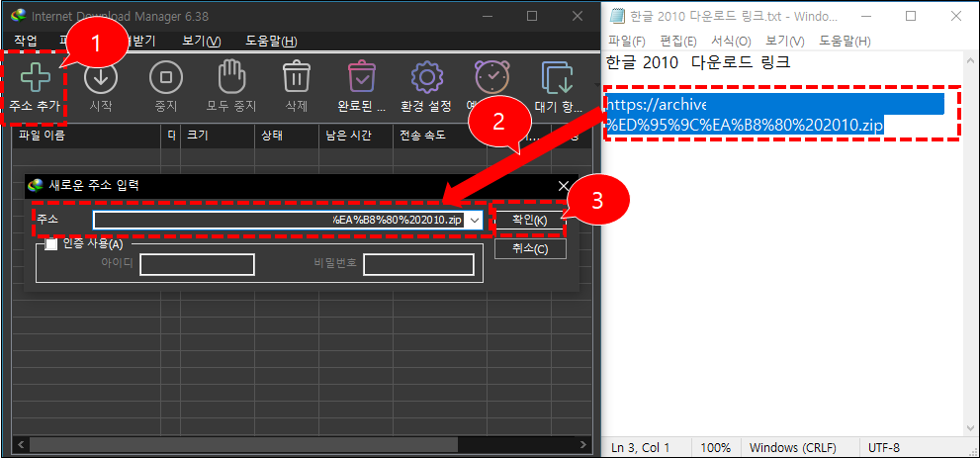Open the 서식(O) menu in Notepad
This screenshot has width=980, height=458.
coord(731,42)
